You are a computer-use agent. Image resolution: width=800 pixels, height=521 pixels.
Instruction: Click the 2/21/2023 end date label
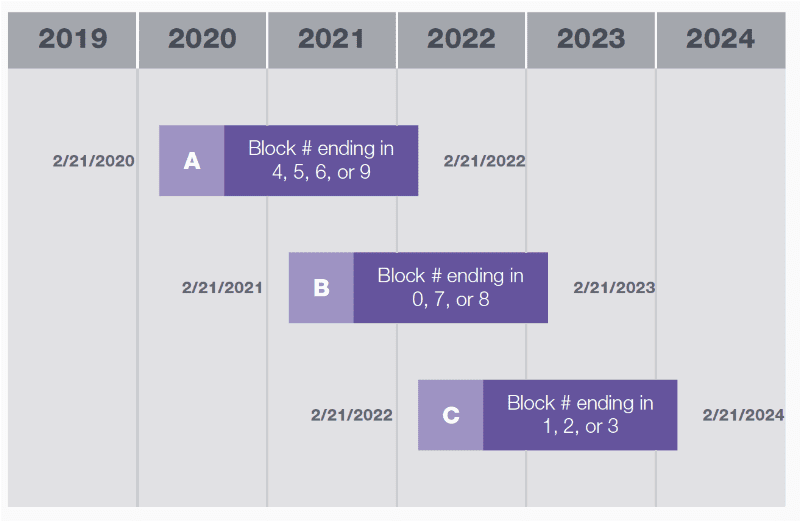614,288
